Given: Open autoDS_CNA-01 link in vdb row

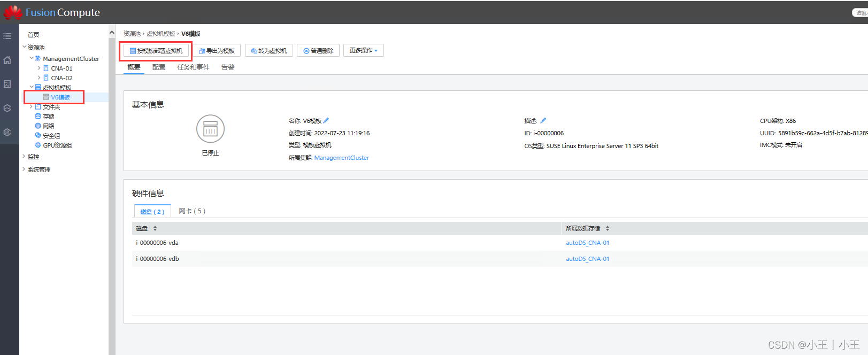Looking at the screenshot, I should tap(587, 259).
